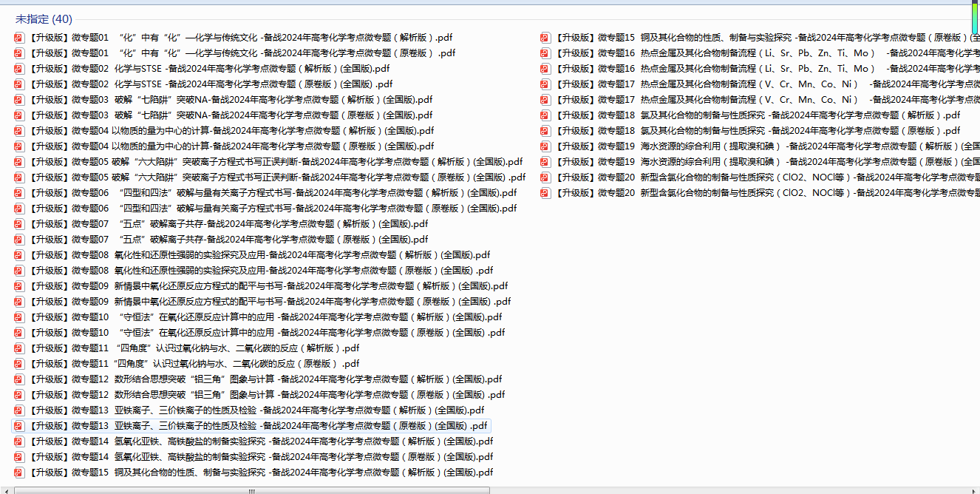Click the PDF icon of 微专题19 原卷版 file
The height and width of the screenshot is (494, 980).
[x=545, y=162]
